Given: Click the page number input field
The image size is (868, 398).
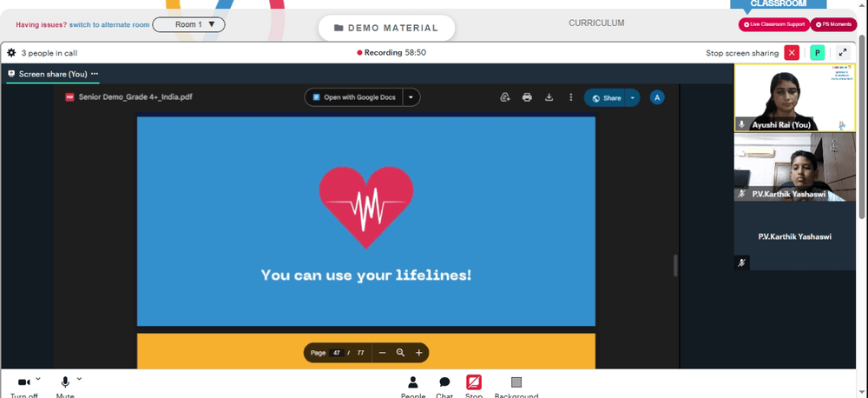Looking at the screenshot, I should (x=337, y=353).
